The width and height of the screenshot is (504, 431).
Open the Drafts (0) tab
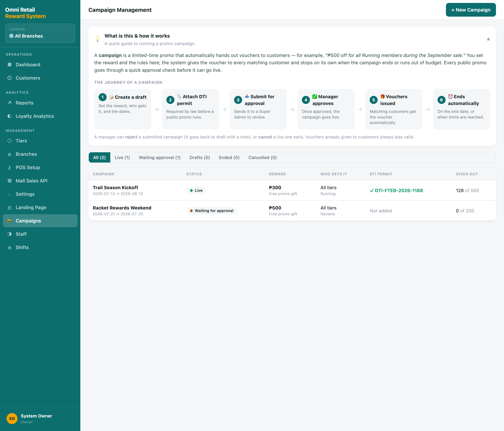click(200, 158)
